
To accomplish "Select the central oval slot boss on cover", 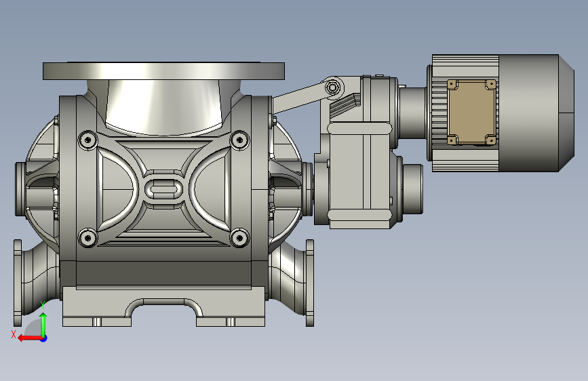I will pyautogui.click(x=163, y=188).
